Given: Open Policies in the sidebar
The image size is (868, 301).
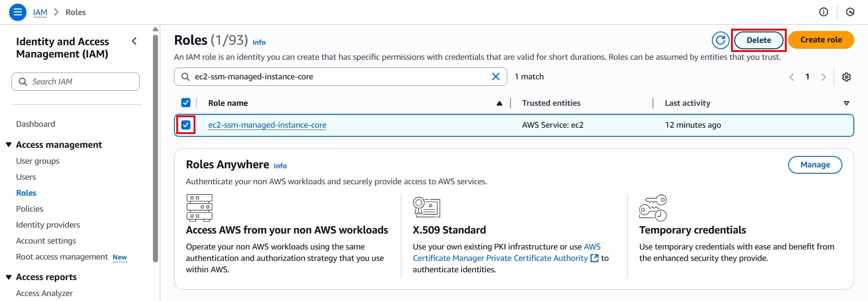Looking at the screenshot, I should coord(30,209).
